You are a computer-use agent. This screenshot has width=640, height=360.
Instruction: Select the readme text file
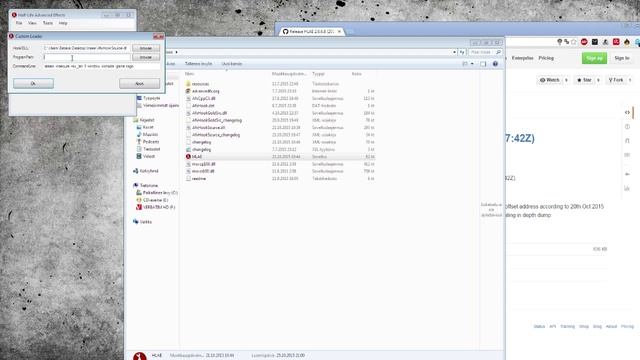[x=199, y=179]
